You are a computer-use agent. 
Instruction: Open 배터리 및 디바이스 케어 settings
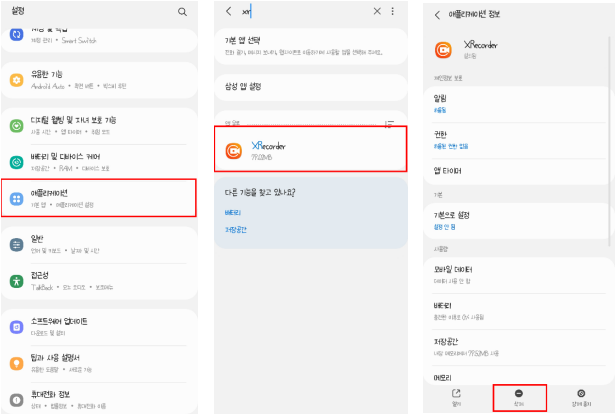tap(99, 161)
